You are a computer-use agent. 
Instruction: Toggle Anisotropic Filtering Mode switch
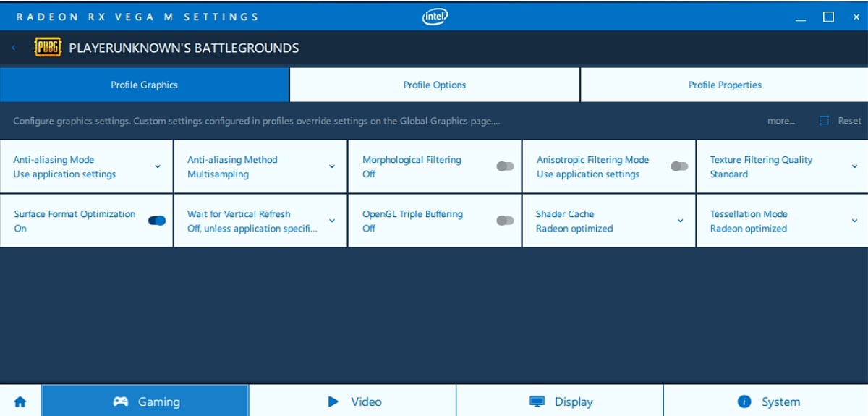click(679, 166)
